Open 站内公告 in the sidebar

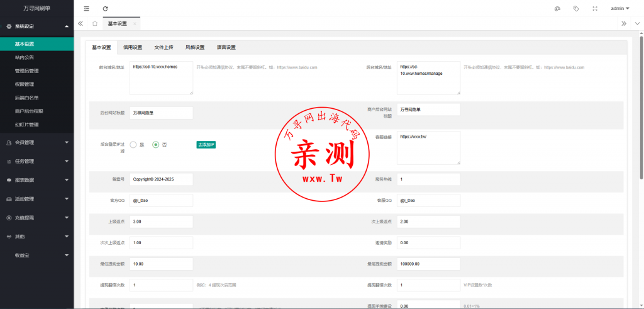coord(37,57)
